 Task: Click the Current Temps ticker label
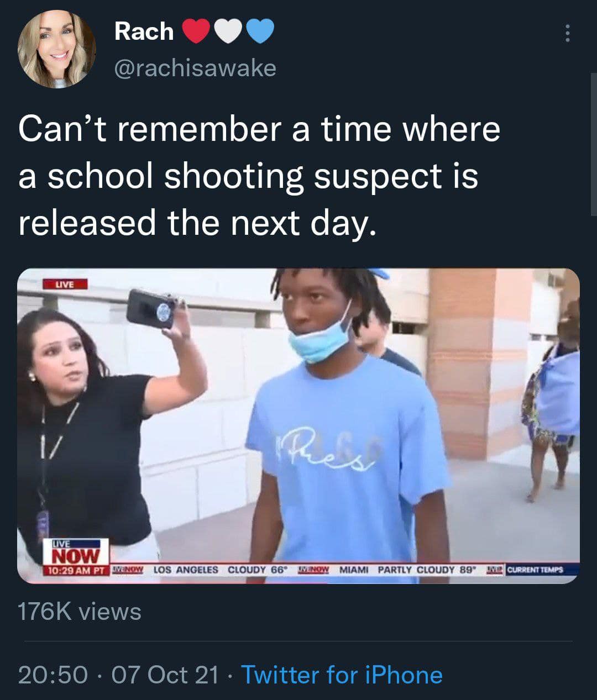tap(534, 569)
